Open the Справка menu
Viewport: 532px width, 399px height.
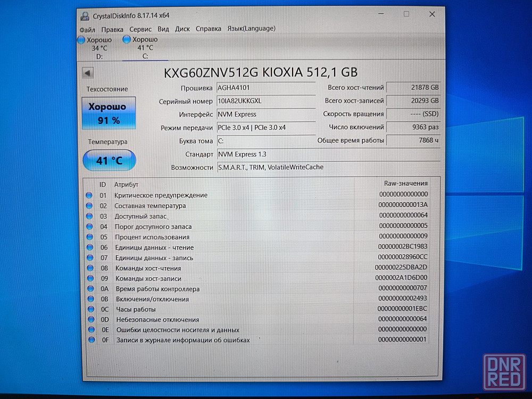coord(209,29)
